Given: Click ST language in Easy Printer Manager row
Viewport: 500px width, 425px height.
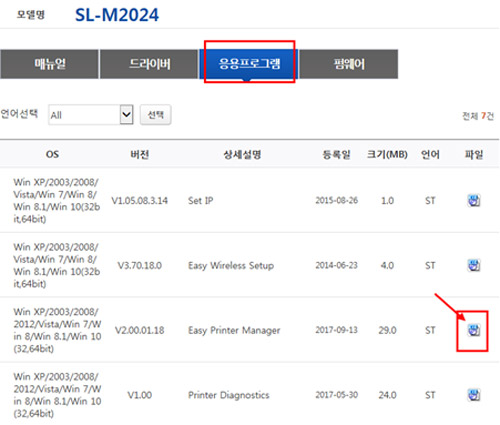Looking at the screenshot, I should point(430,330).
